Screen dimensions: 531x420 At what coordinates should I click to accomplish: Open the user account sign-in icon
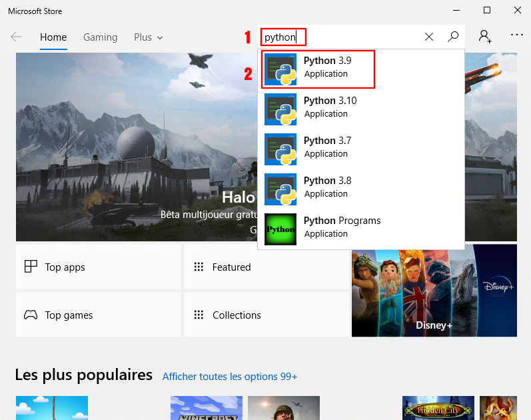[485, 37]
